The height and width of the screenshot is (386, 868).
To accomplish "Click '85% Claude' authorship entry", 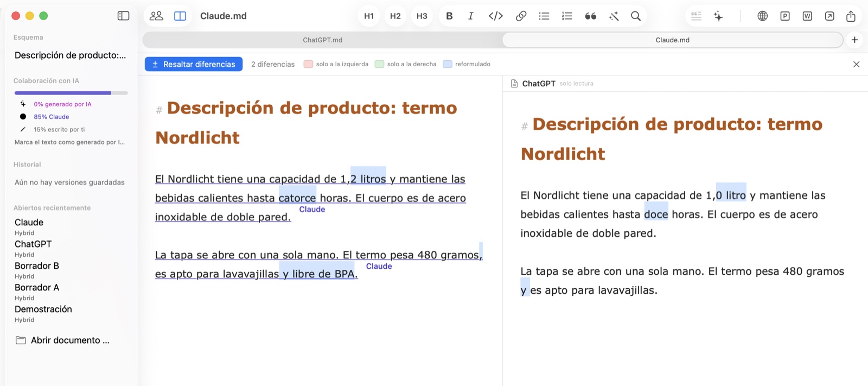I will coord(52,117).
